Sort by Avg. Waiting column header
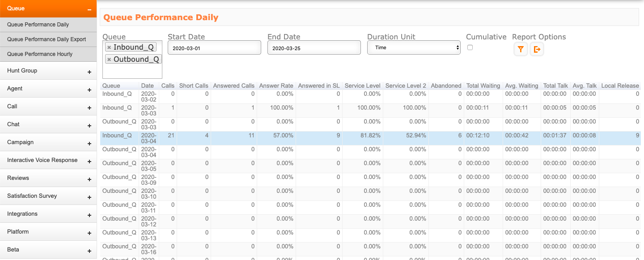The width and height of the screenshot is (644, 260). coord(521,85)
